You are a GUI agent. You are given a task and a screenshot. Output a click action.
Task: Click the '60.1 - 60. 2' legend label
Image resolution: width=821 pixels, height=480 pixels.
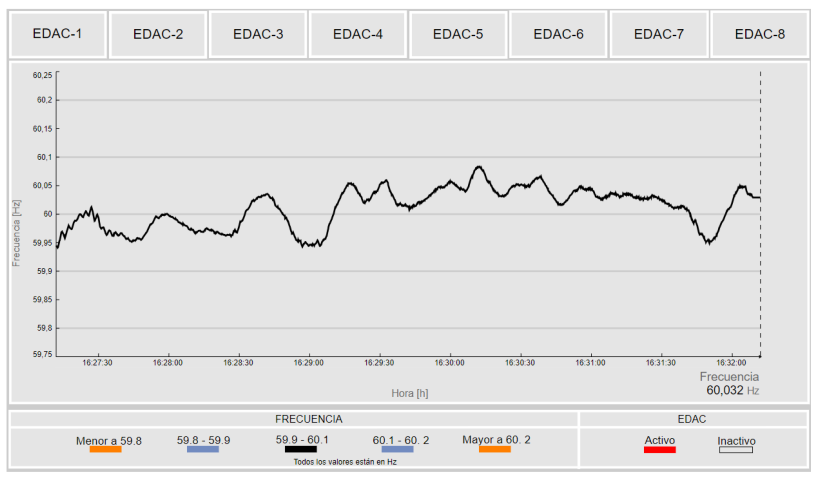tap(401, 440)
